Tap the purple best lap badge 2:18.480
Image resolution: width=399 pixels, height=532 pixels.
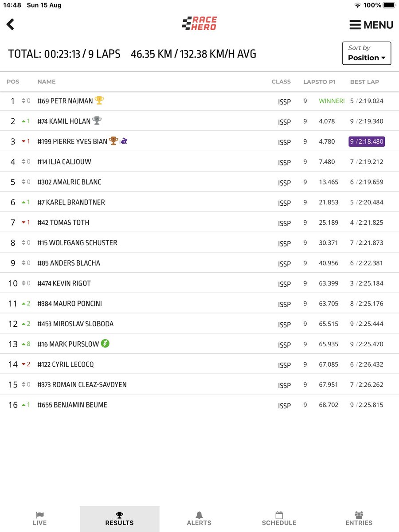[367, 141]
